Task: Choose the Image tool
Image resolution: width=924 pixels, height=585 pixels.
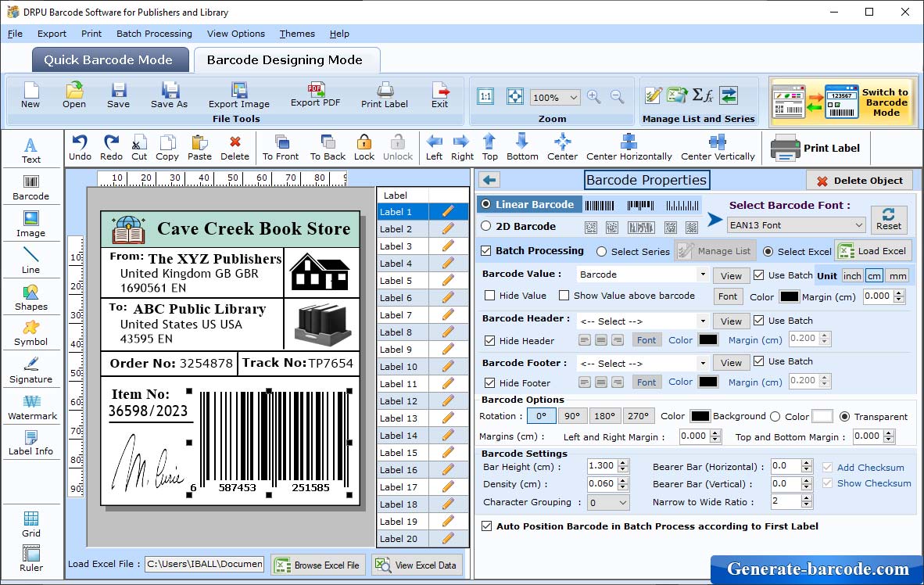Action: 30,224
